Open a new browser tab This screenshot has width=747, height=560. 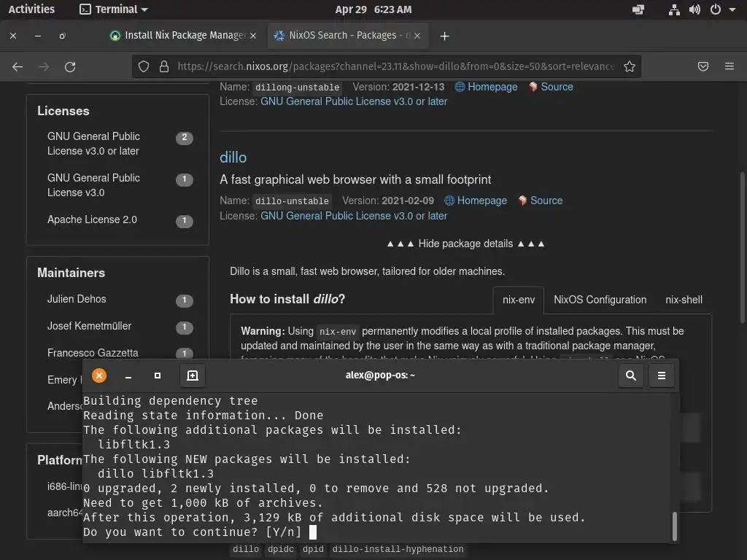click(x=444, y=36)
